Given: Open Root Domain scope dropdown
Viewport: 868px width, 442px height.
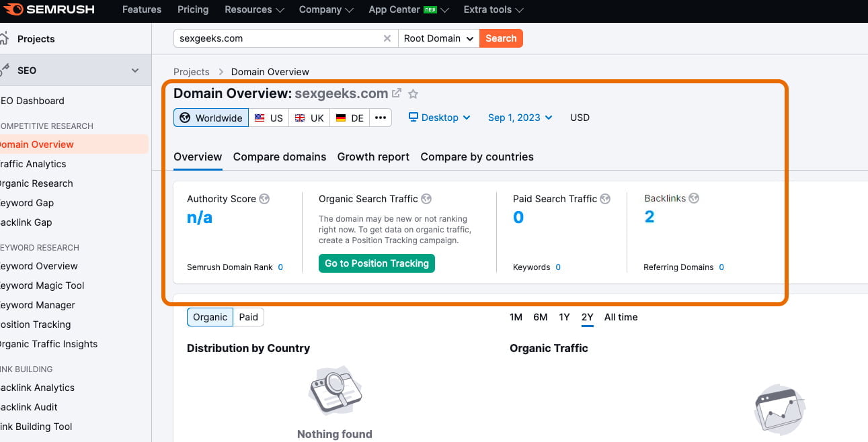Looking at the screenshot, I should [x=439, y=38].
